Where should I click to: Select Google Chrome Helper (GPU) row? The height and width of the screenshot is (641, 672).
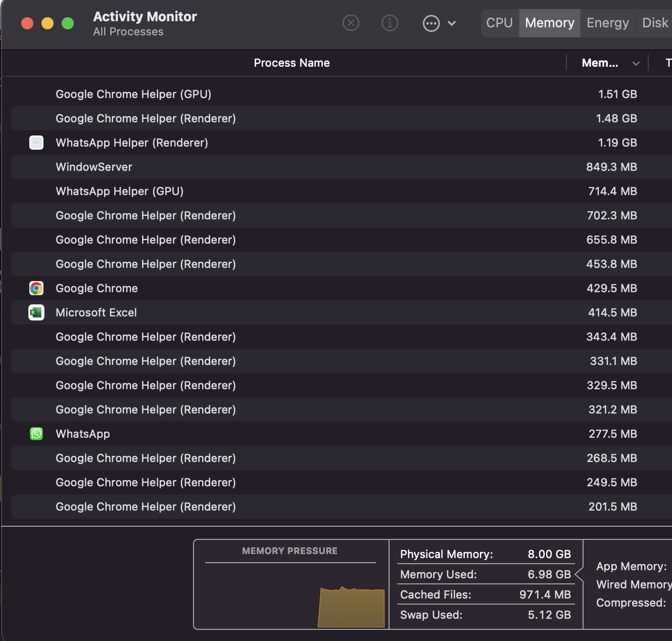click(x=133, y=94)
